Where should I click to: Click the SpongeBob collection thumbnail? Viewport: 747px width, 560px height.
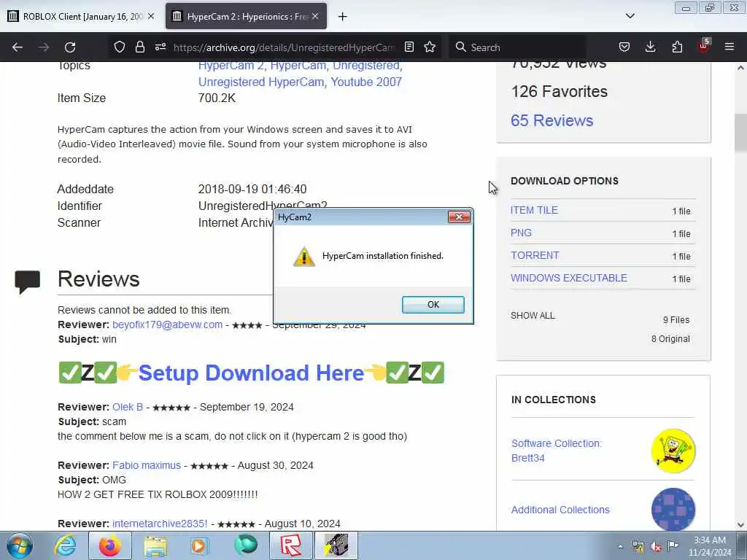click(673, 451)
